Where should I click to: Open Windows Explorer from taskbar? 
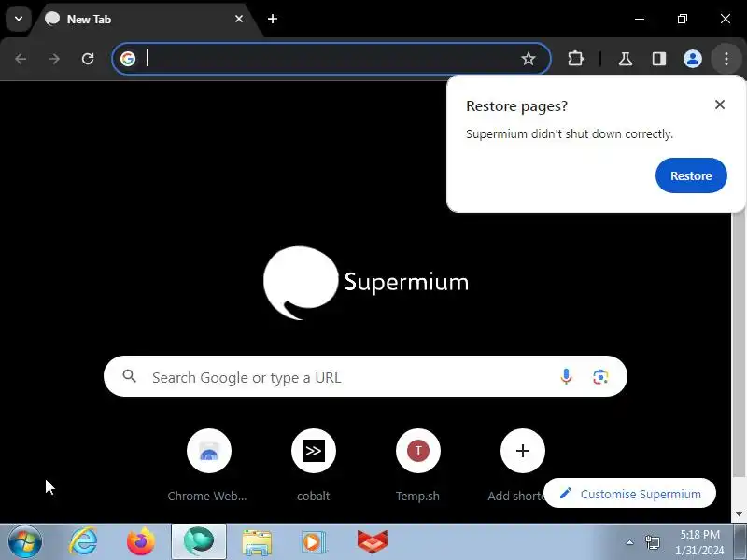pyautogui.click(x=256, y=542)
